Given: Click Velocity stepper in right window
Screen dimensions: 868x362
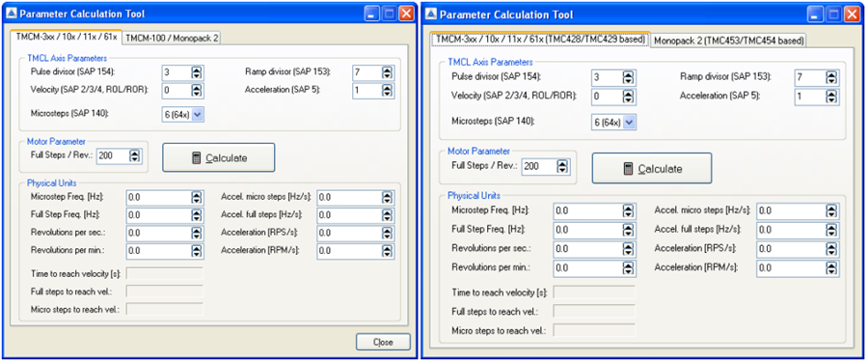Looking at the screenshot, I should [x=628, y=97].
